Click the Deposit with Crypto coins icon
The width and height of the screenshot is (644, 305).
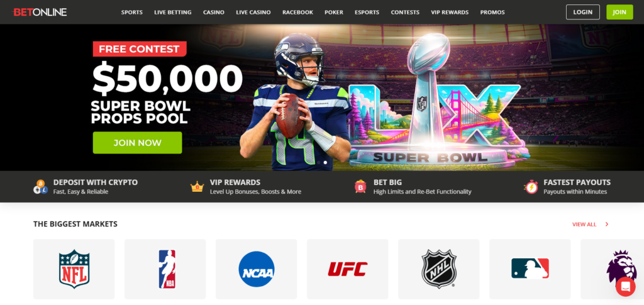(41, 187)
